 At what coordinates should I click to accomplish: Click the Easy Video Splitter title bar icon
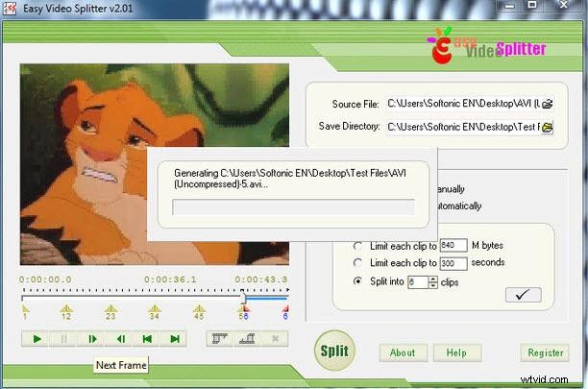pos(10,8)
